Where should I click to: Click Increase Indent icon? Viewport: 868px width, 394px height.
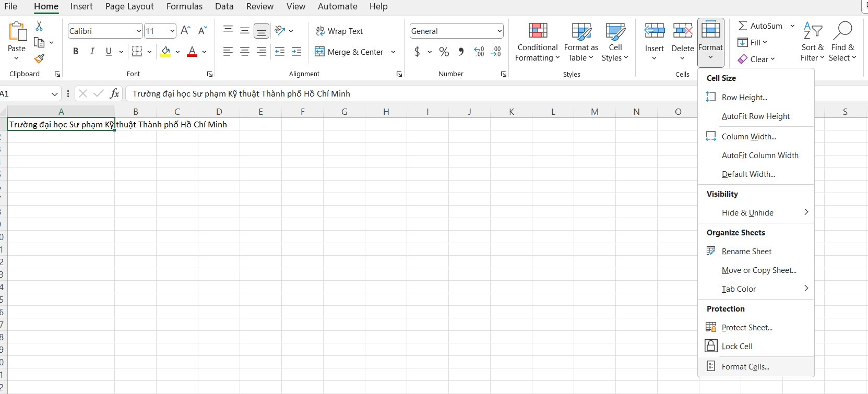[296, 51]
